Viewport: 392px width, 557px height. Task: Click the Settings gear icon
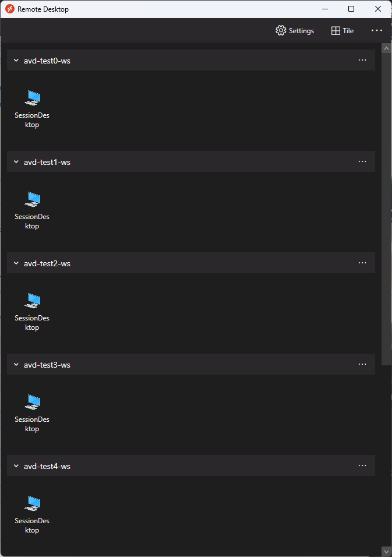281,30
